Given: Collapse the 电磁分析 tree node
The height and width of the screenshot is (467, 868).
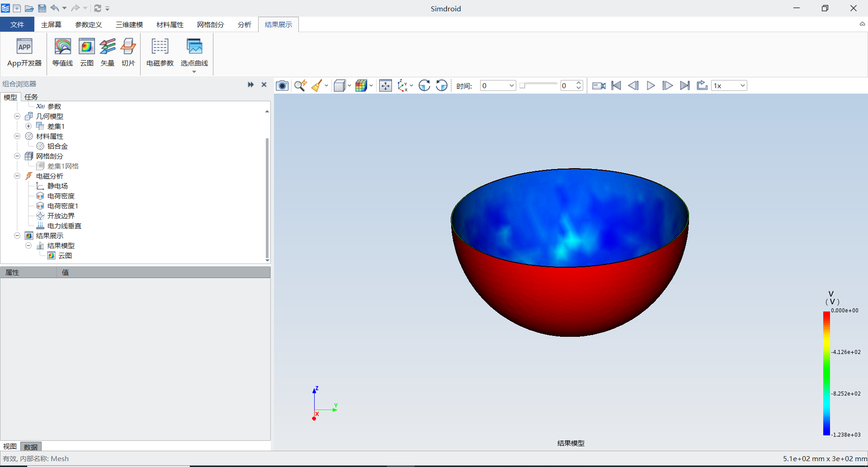Looking at the screenshot, I should (x=17, y=176).
